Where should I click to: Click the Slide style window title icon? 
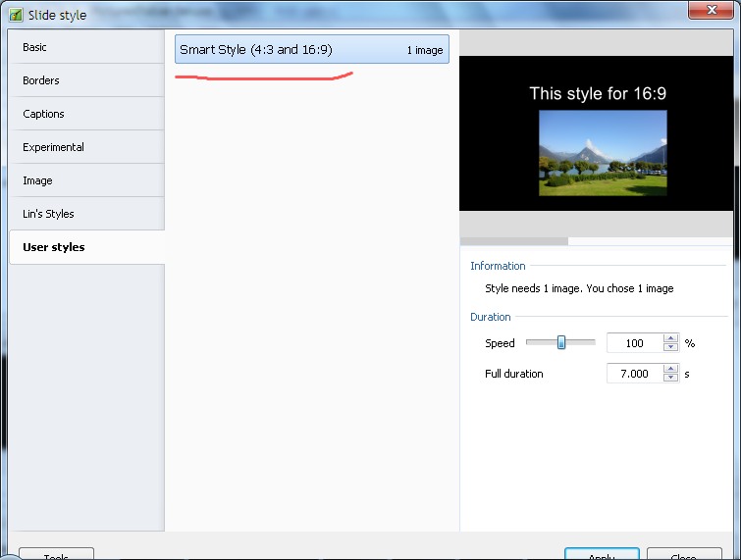tap(16, 16)
